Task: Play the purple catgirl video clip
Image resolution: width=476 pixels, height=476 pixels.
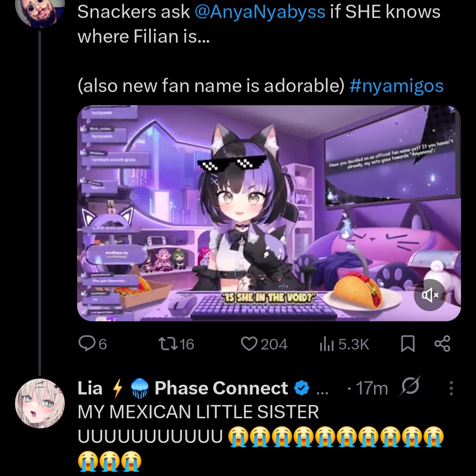Action: (269, 213)
